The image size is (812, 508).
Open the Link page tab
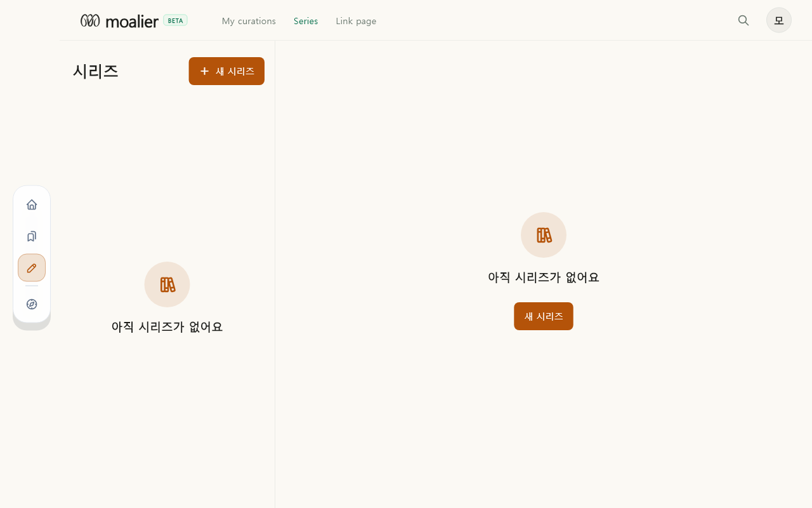pyautogui.click(x=356, y=21)
